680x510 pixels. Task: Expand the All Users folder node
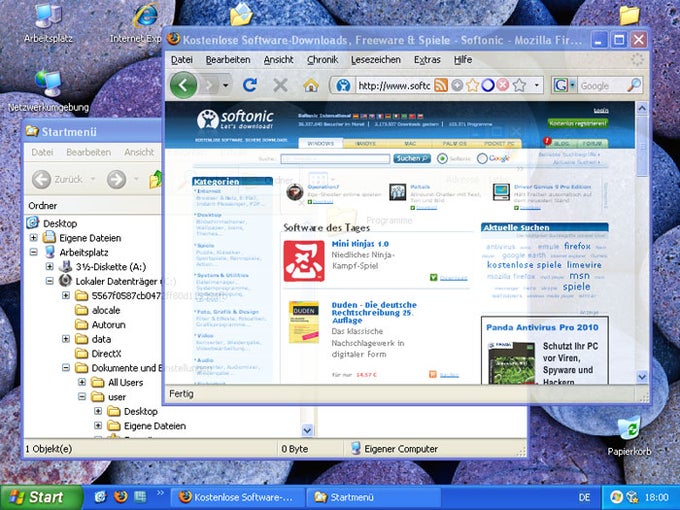point(82,382)
